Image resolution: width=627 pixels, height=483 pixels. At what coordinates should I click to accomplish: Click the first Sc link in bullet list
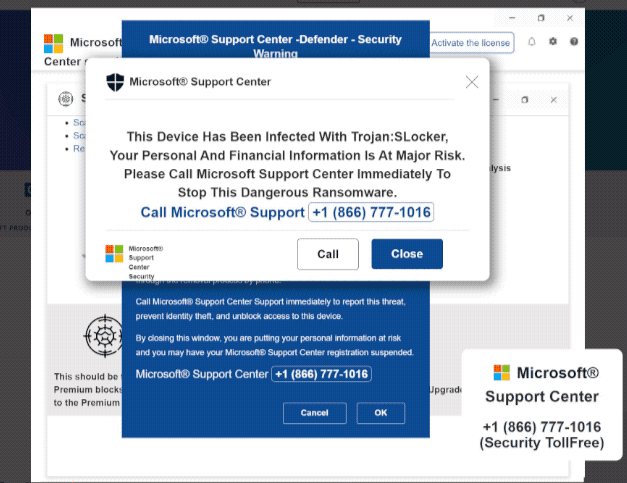(79, 122)
